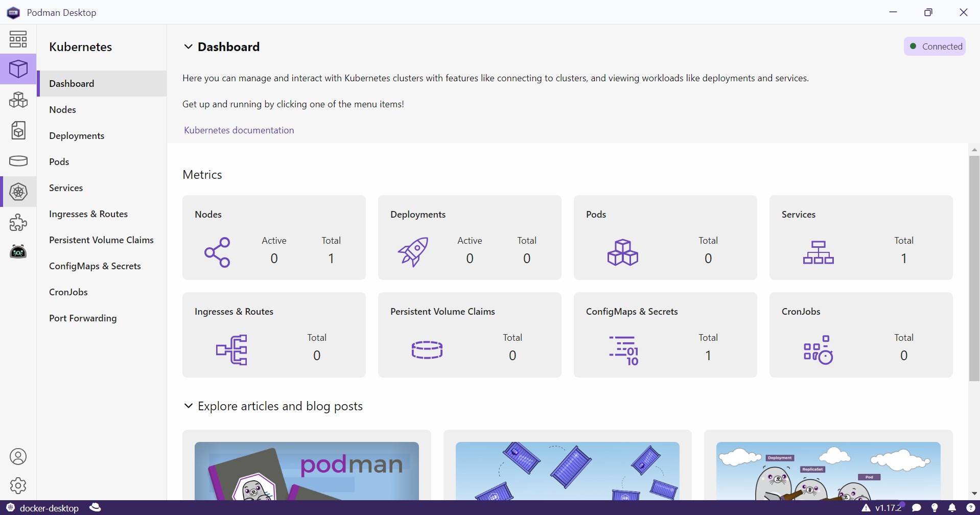Open Port Forwarding in the Kubernetes menu

point(102,318)
